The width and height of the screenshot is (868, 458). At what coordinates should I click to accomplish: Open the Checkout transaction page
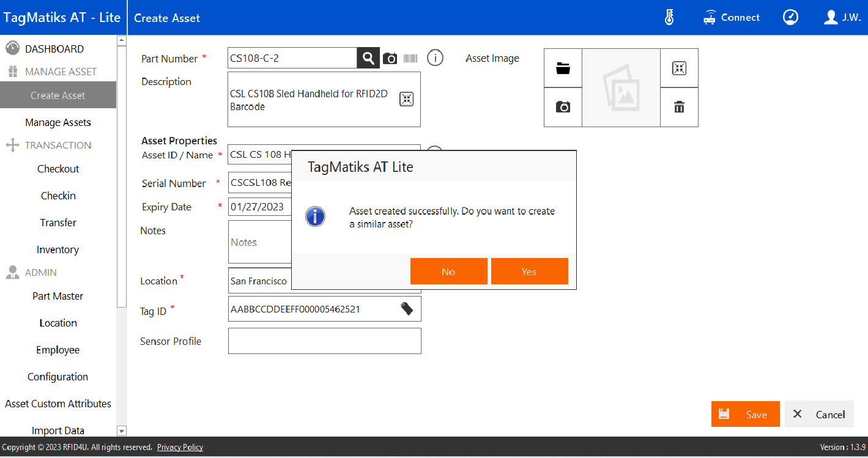click(58, 169)
